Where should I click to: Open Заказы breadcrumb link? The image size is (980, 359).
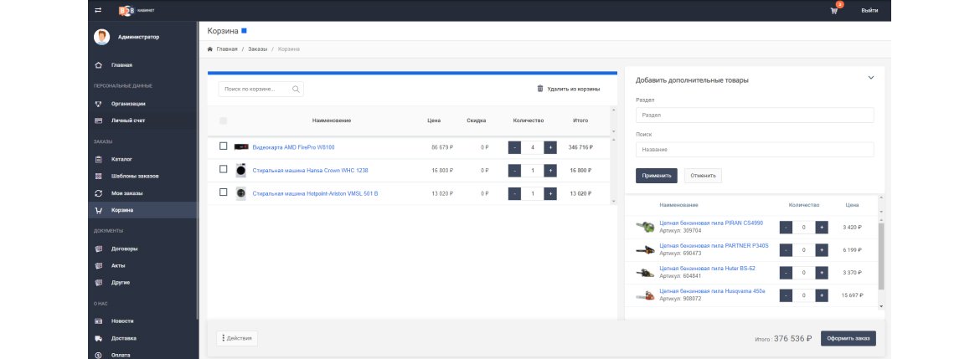(x=257, y=49)
